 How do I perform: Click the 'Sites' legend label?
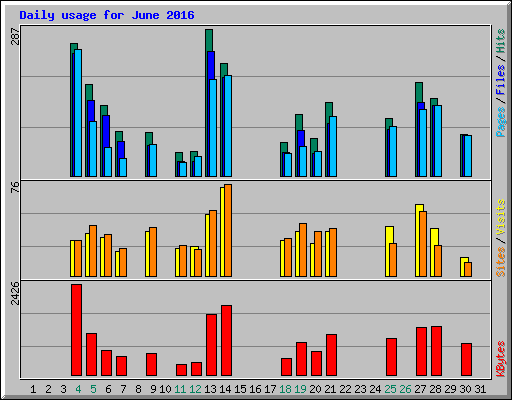pyautogui.click(x=500, y=262)
